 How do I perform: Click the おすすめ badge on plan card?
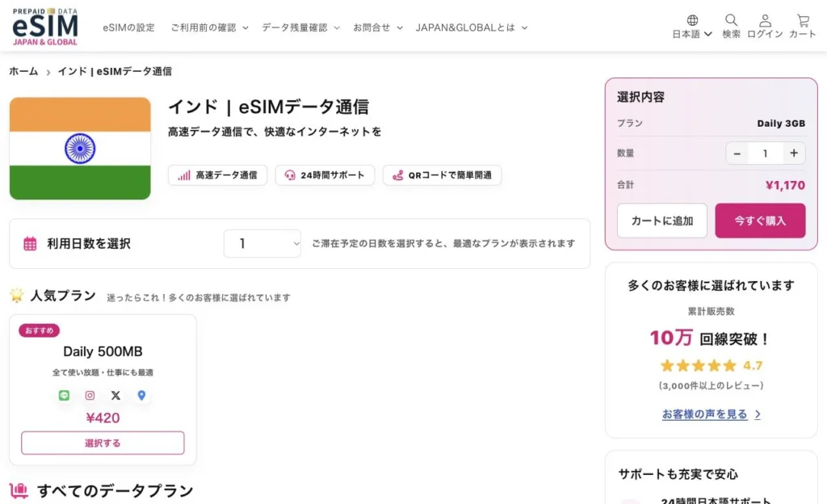[39, 330]
